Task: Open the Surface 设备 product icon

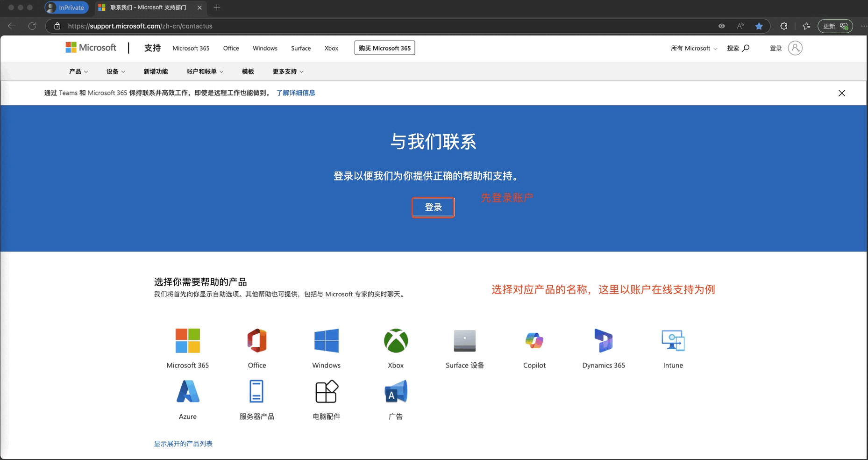Action: [x=465, y=340]
